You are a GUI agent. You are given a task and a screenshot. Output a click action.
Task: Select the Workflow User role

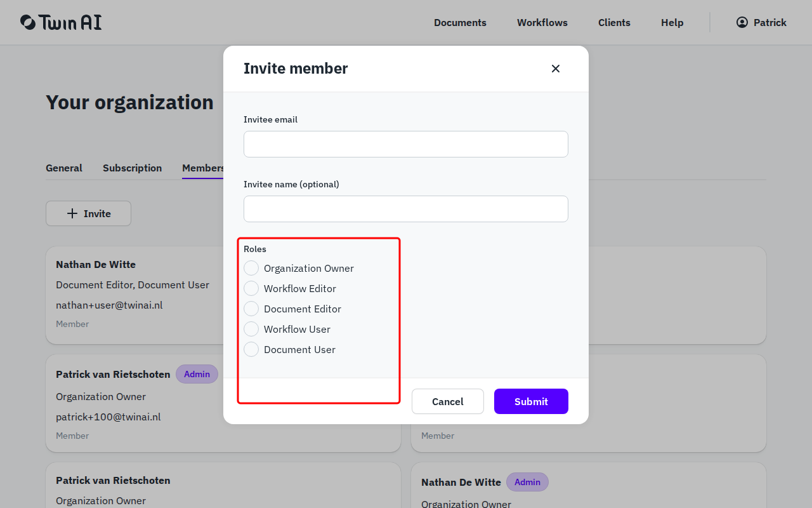251,329
